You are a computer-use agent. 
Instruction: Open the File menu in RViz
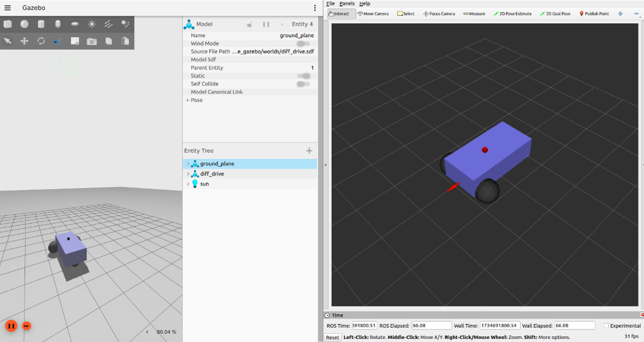330,4
